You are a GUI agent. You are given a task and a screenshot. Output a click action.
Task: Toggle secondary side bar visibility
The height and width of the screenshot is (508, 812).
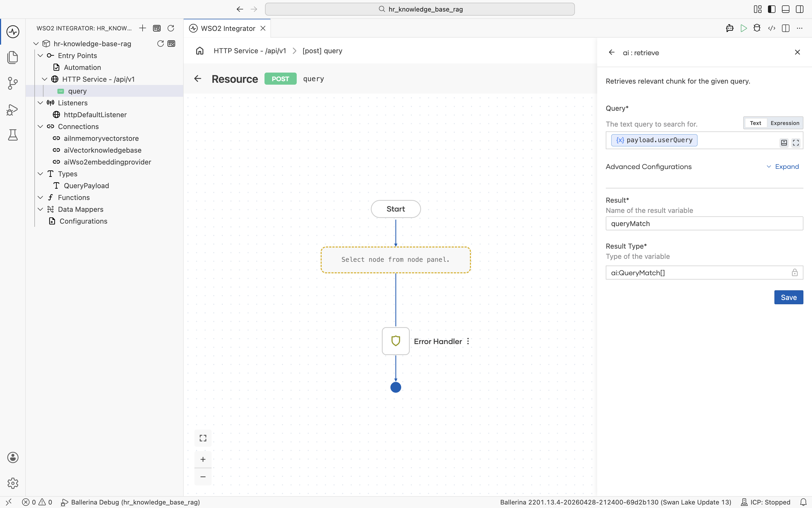(x=800, y=9)
